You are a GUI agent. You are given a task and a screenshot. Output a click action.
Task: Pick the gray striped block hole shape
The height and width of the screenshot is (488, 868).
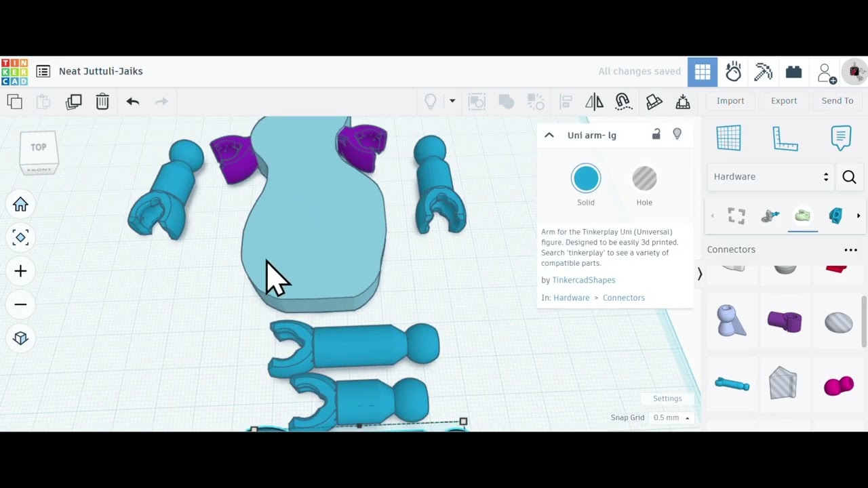(783, 383)
